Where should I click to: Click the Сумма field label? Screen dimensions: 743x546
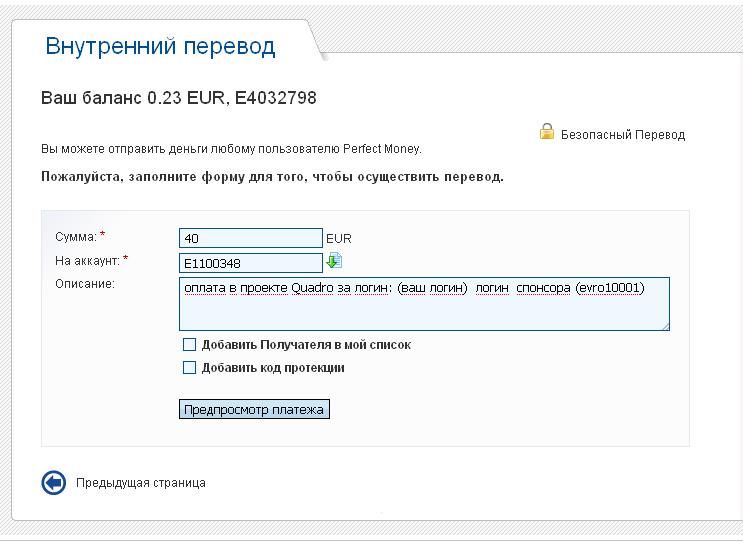point(76,237)
